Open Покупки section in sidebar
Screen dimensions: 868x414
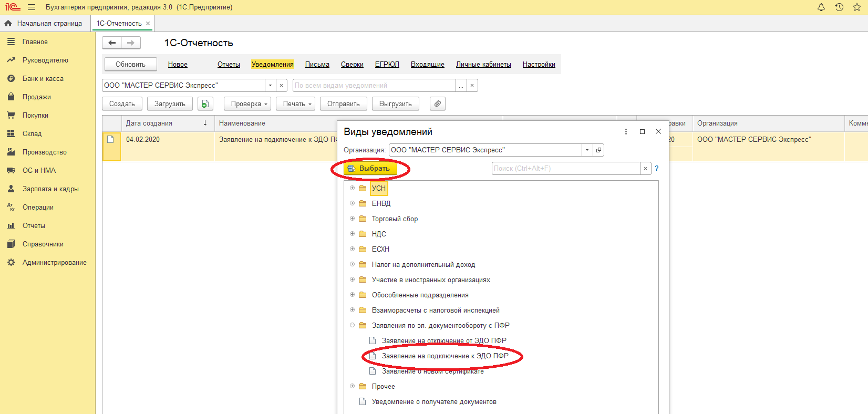[x=35, y=115]
